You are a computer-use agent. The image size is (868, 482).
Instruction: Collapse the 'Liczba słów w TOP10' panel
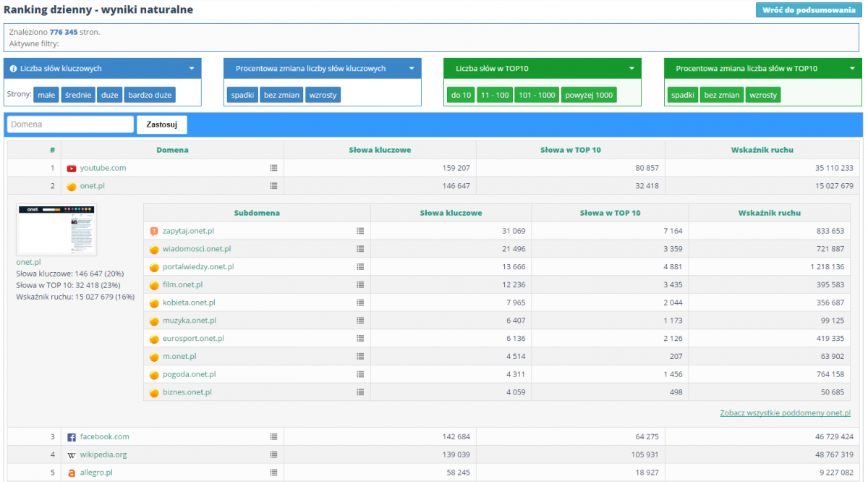631,69
